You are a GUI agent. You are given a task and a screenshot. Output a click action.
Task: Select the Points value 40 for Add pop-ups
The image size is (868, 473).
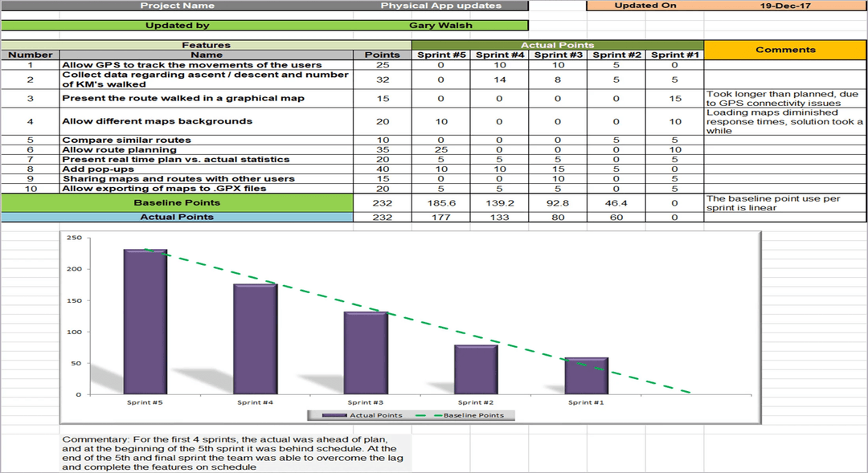382,169
